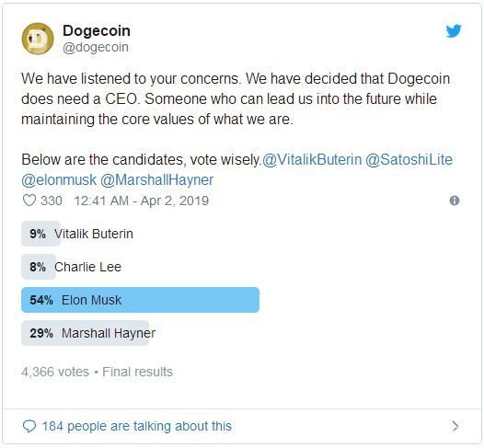The width and height of the screenshot is (484, 448).
Task: Open the @elonmusk mention link
Action: coord(59,180)
